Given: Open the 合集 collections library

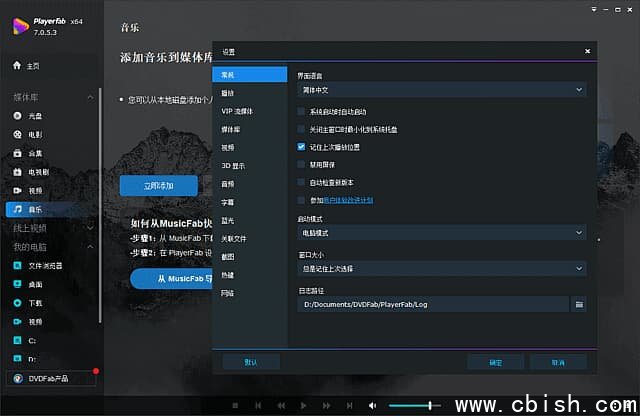Looking at the screenshot, I should [x=28, y=153].
